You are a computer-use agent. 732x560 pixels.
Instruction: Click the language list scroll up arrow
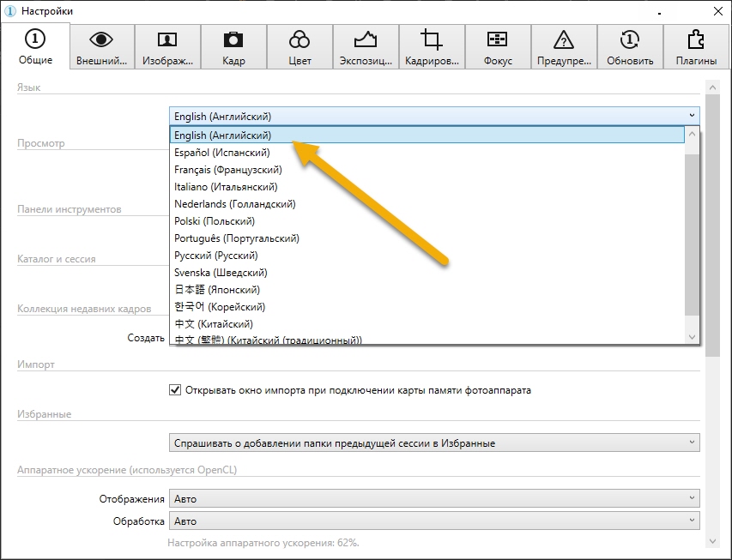(x=692, y=134)
